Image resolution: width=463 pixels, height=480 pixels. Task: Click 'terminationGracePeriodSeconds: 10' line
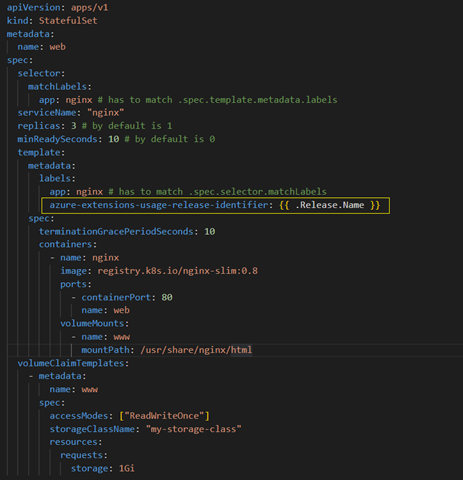click(127, 231)
